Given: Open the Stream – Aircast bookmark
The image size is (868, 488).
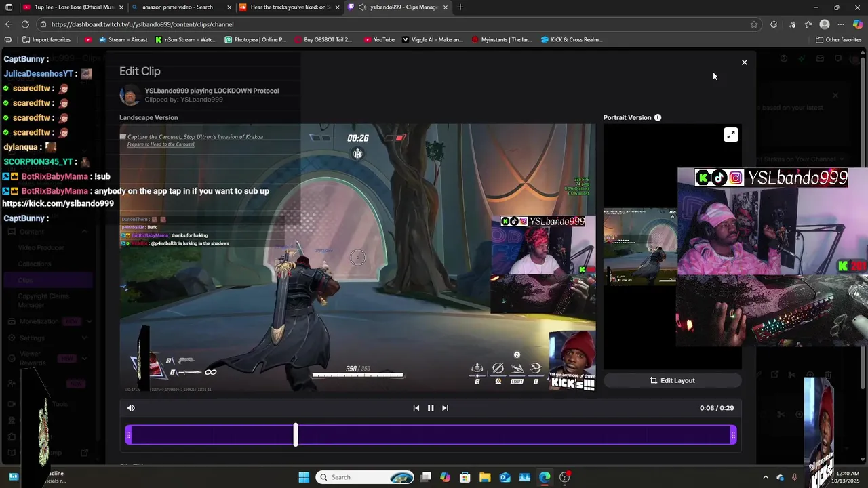Looking at the screenshot, I should (x=123, y=39).
